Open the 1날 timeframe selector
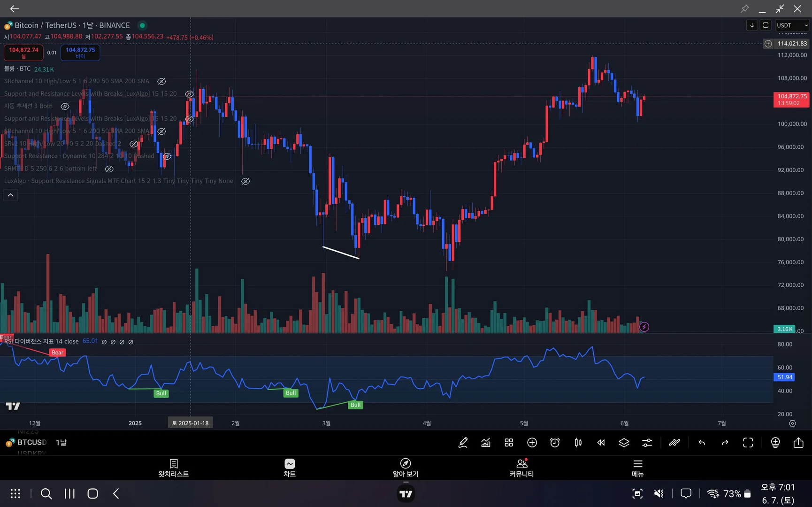This screenshot has height=507, width=812. pyautogui.click(x=61, y=443)
